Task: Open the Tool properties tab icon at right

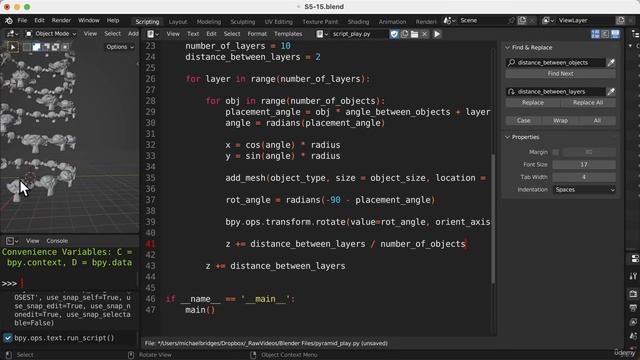Action: tap(633, 276)
